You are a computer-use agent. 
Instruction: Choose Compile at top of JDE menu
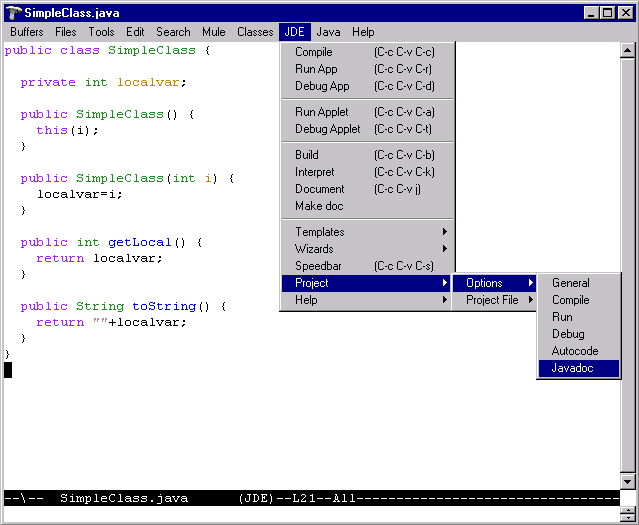367,52
